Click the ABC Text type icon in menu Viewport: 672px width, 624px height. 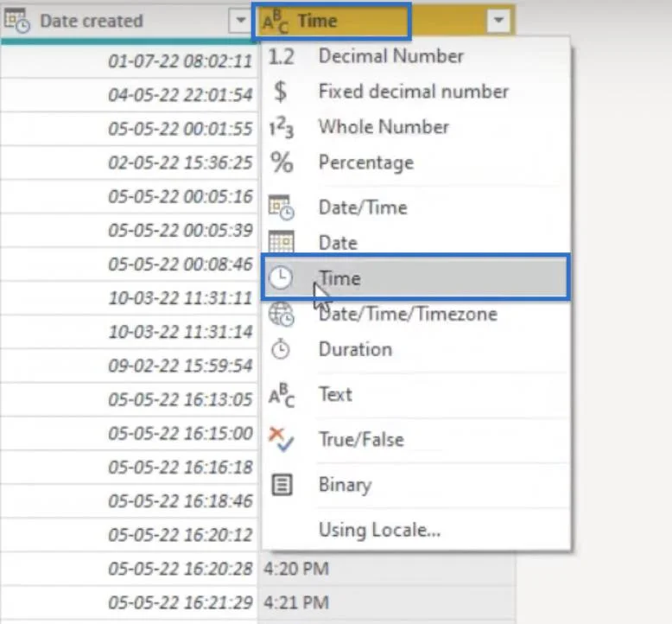click(x=282, y=395)
